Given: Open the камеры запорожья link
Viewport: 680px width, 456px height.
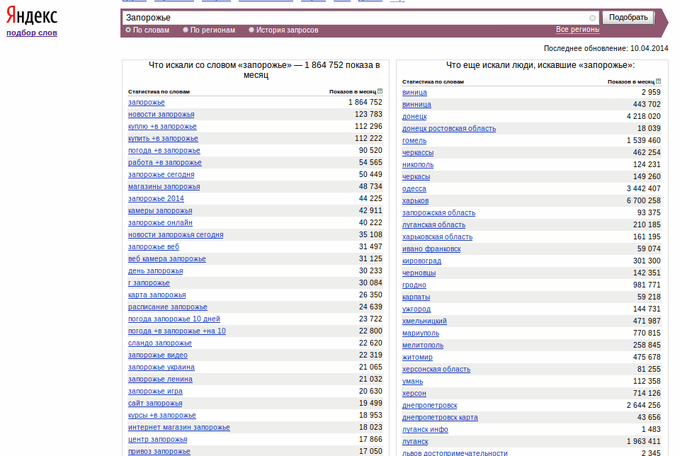Looking at the screenshot, I should click(x=160, y=211).
